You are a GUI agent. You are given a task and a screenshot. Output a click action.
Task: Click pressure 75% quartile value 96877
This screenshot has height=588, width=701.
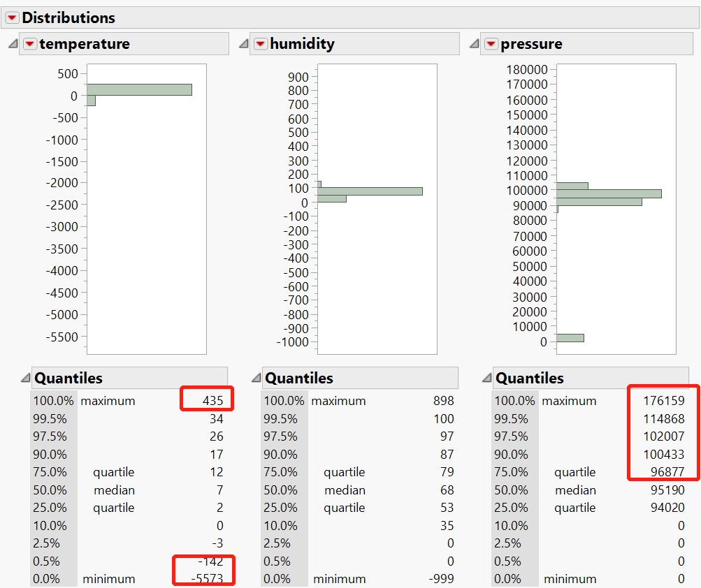coord(667,472)
